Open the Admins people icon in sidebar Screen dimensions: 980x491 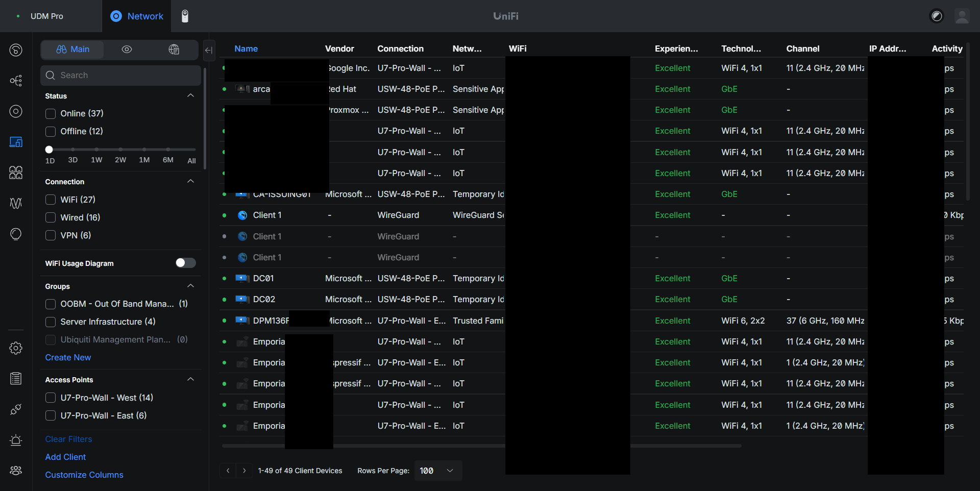tap(16, 471)
